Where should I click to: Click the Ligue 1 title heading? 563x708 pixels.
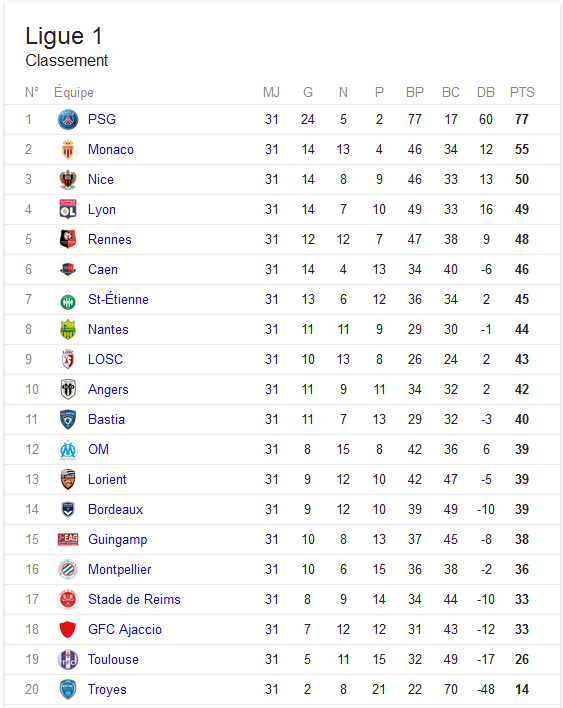tap(64, 36)
